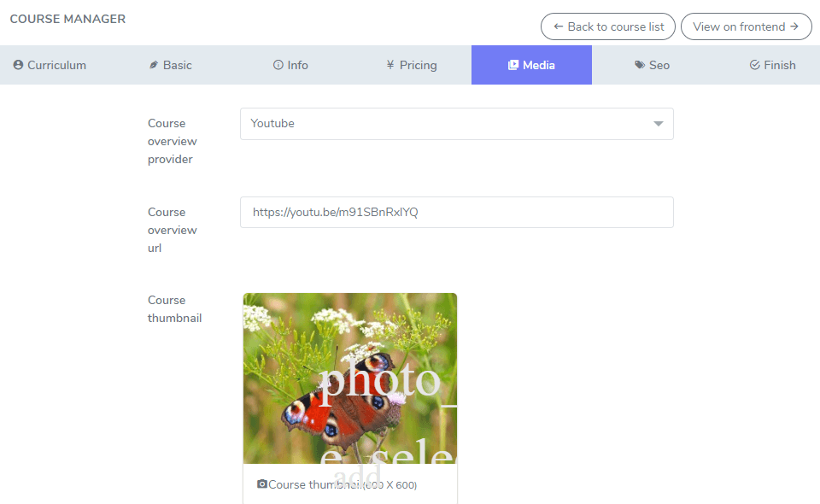Click the Course thumbnail (600 X 600) label
Viewport: 820px width, 504px height.
[342, 484]
